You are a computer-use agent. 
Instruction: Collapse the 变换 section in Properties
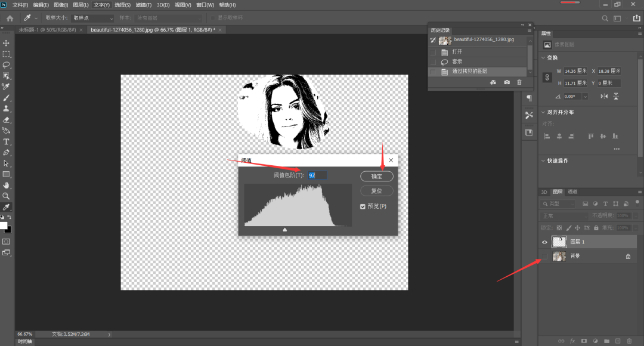click(x=543, y=58)
